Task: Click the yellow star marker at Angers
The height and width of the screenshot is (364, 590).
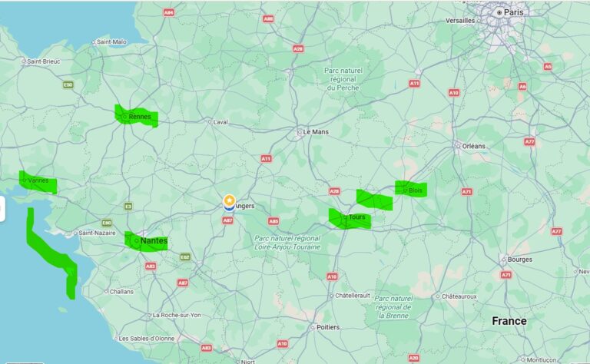Action: (229, 200)
